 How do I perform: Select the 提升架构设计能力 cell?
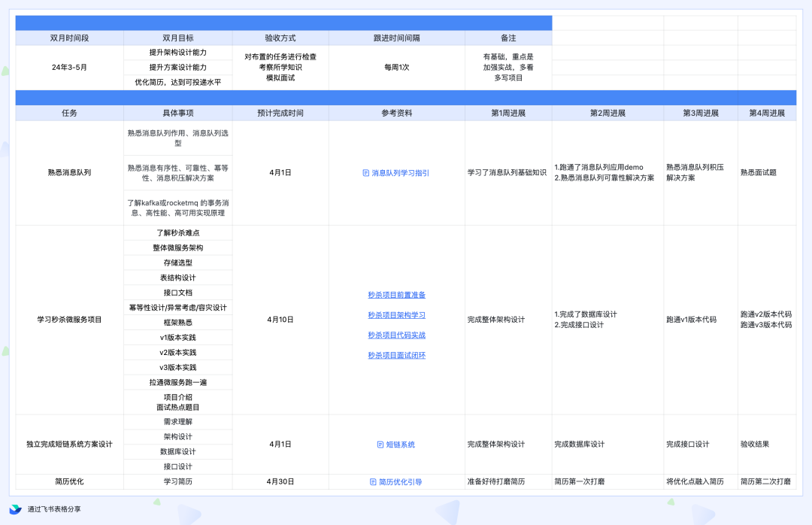coord(178,53)
